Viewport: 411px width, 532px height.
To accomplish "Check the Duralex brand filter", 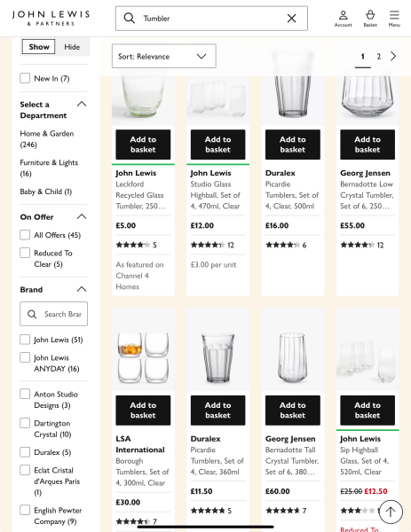I will [x=25, y=452].
